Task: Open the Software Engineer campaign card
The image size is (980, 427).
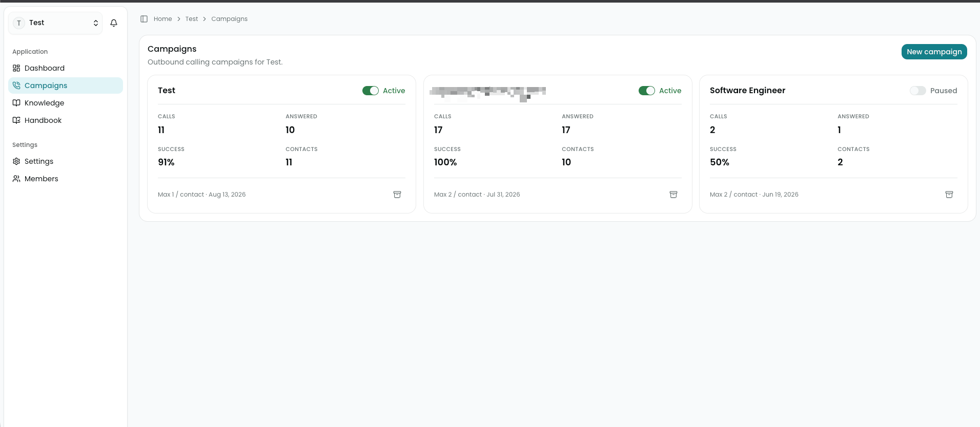Action: [x=747, y=91]
